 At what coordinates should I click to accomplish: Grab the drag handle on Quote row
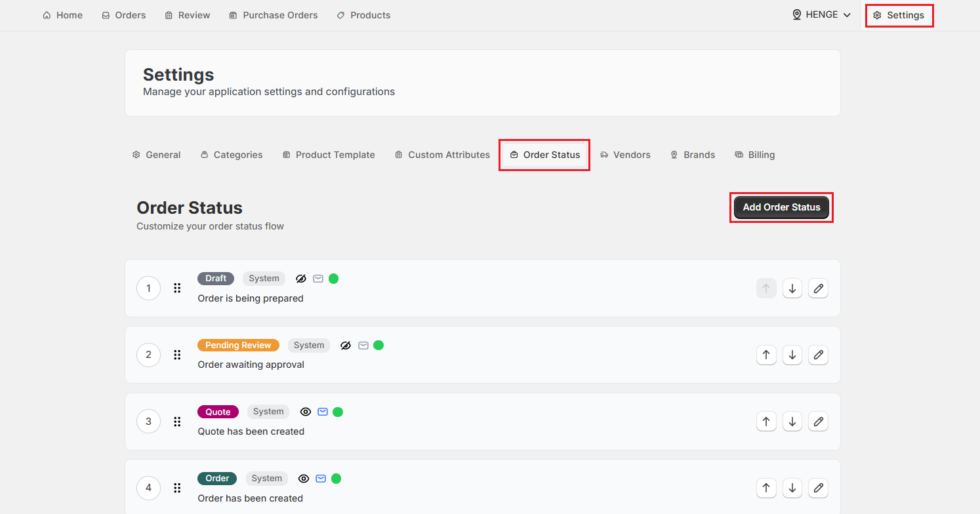tap(177, 421)
